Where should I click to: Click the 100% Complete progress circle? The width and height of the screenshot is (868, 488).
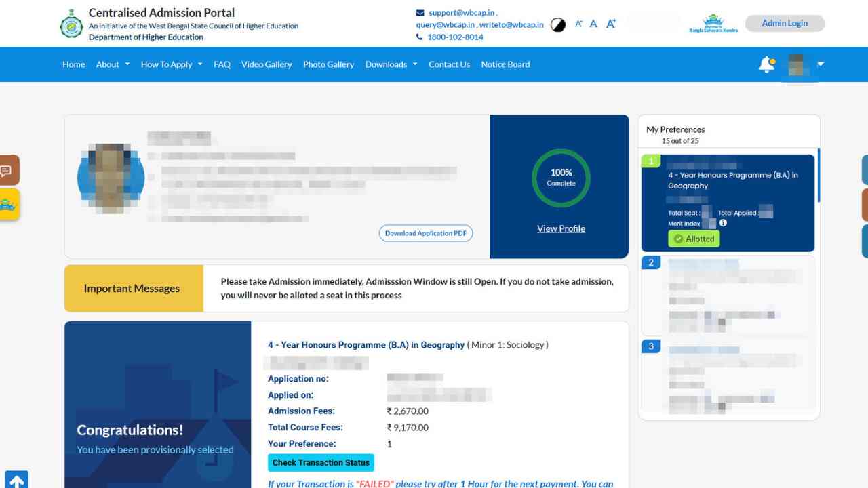[561, 178]
